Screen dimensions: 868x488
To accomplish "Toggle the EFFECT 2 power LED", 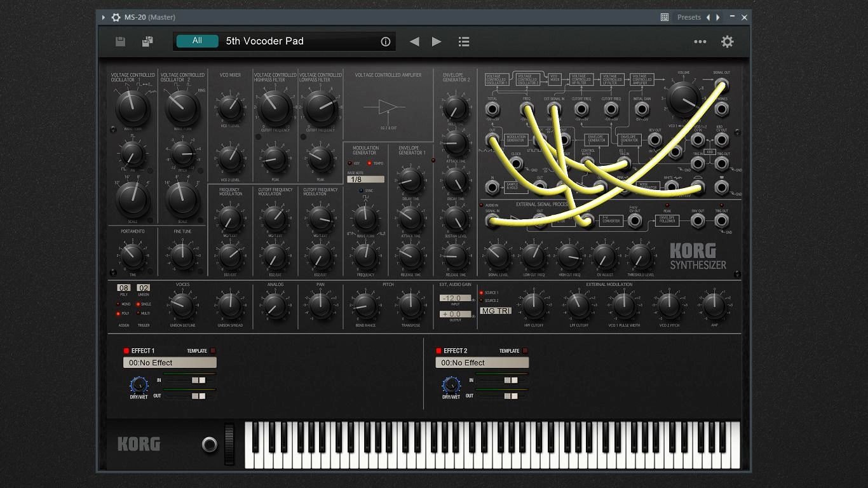I will [x=438, y=351].
